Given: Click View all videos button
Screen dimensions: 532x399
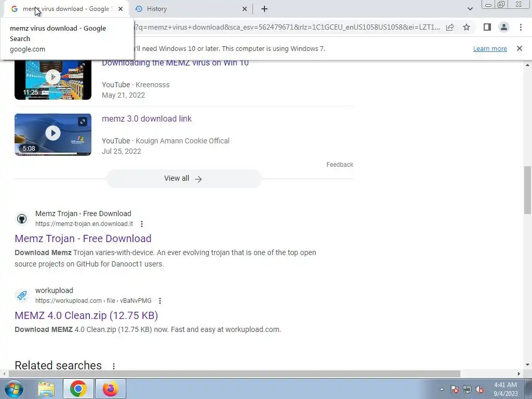Looking at the screenshot, I should 183,179.
